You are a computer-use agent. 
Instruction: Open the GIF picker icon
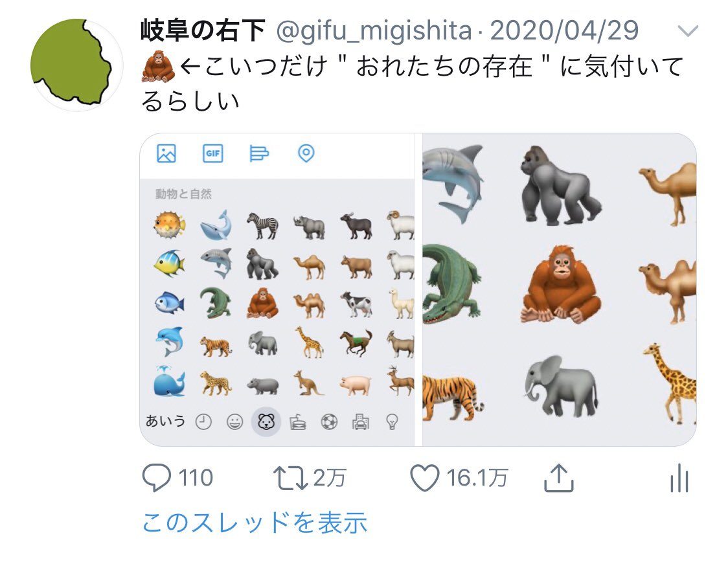coord(213,153)
